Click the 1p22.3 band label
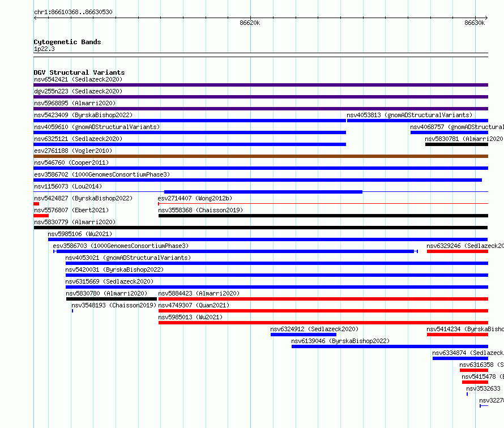Screen dimensions: 504x428 tap(44, 49)
